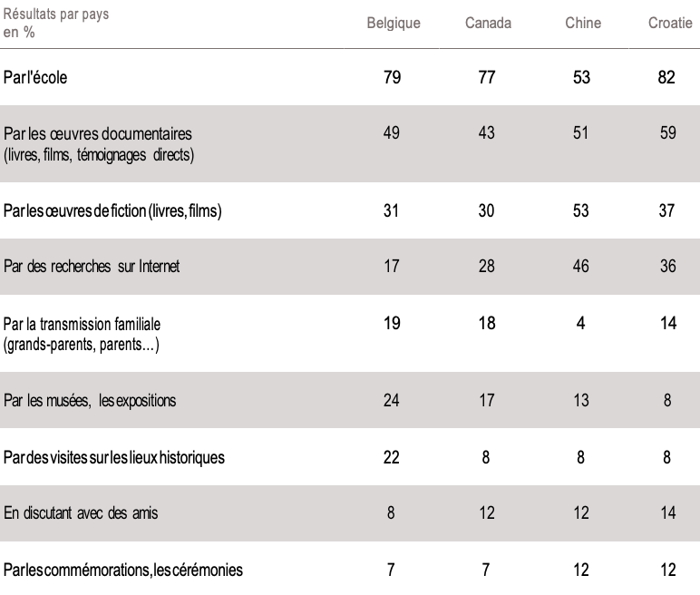Click the Belgique column header
This screenshot has width=700, height=595.
coord(393,24)
